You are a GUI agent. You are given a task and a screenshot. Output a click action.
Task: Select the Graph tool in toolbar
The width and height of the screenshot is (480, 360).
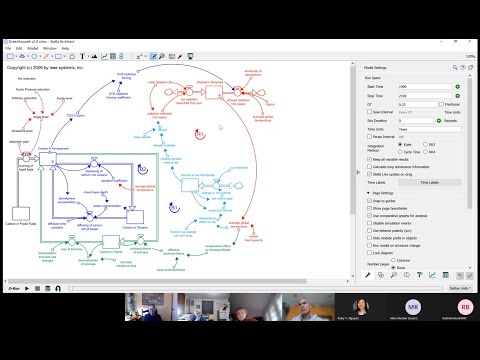click(x=104, y=56)
